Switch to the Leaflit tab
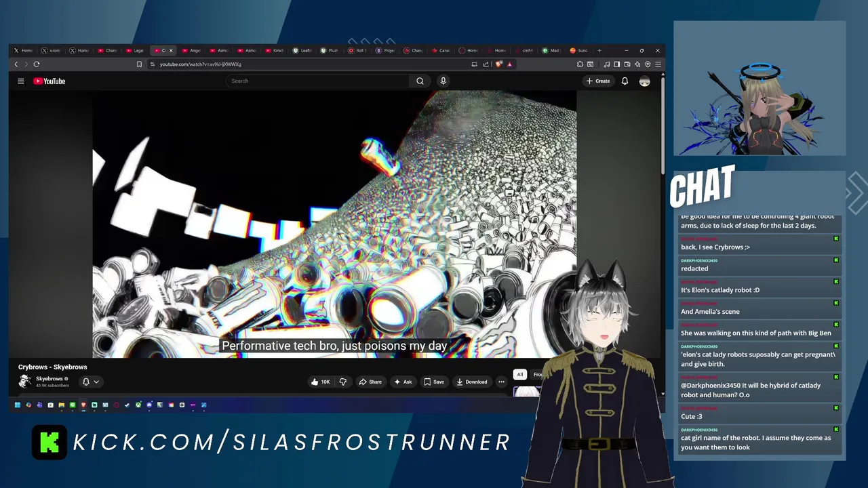The height and width of the screenshot is (488, 868). [302, 50]
